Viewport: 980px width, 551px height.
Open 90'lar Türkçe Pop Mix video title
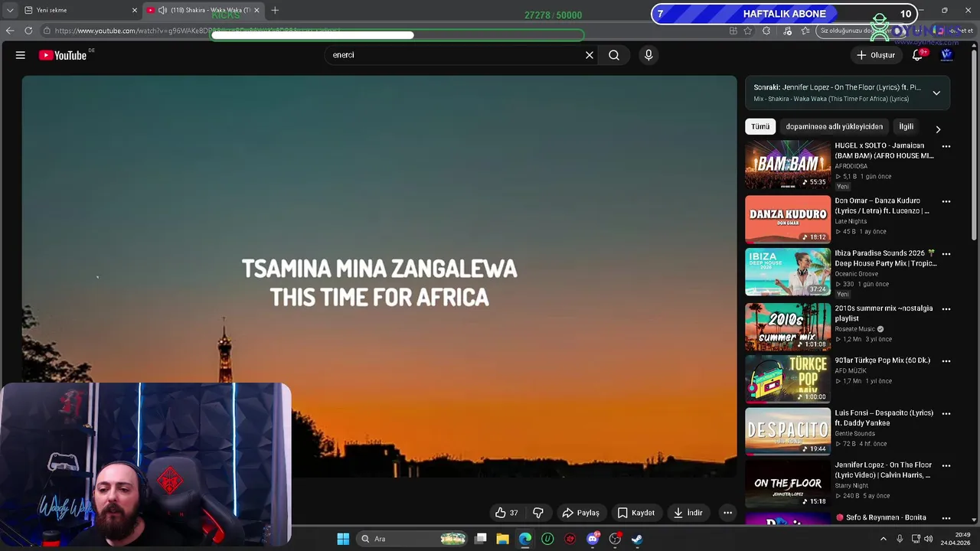tap(882, 360)
